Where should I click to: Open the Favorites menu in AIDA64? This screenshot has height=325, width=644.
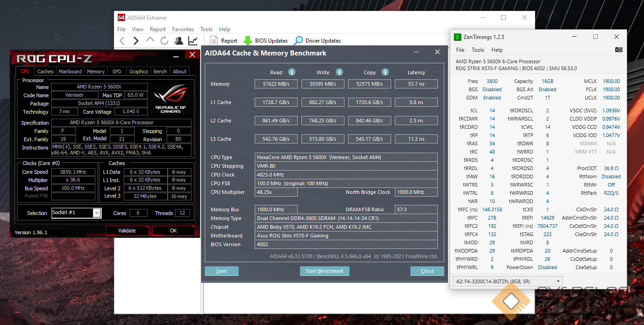coord(183,29)
